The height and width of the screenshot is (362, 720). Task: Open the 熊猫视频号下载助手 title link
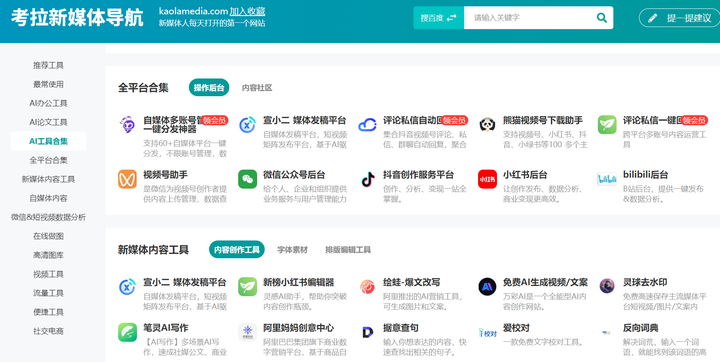tap(543, 120)
